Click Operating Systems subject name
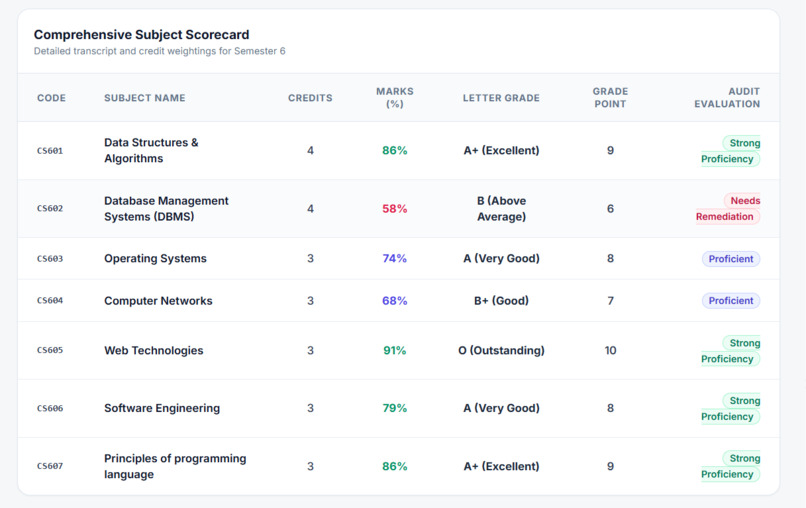806x508 pixels. [x=155, y=258]
